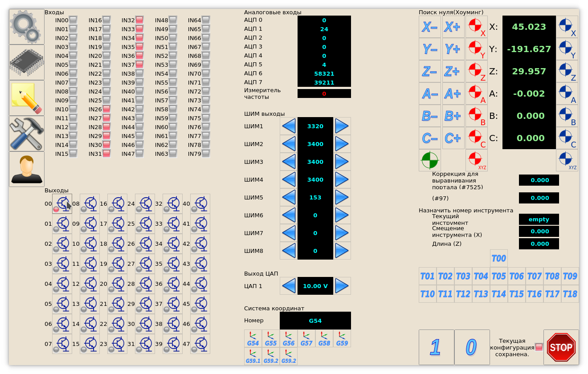Open the note with pencil icon
Viewport: 588px width, 374px height.
[27, 98]
